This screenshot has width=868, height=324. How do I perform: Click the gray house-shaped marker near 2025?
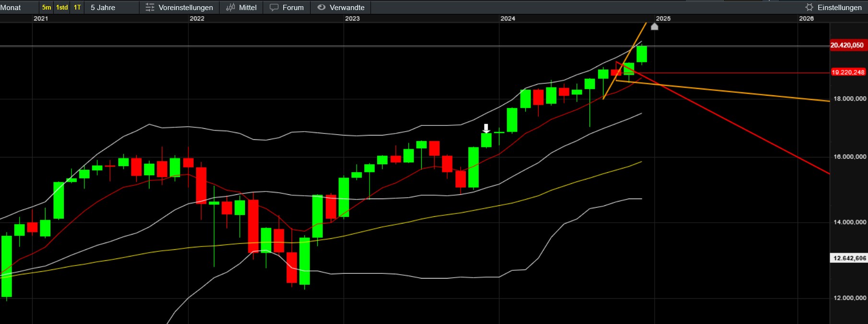pos(654,27)
